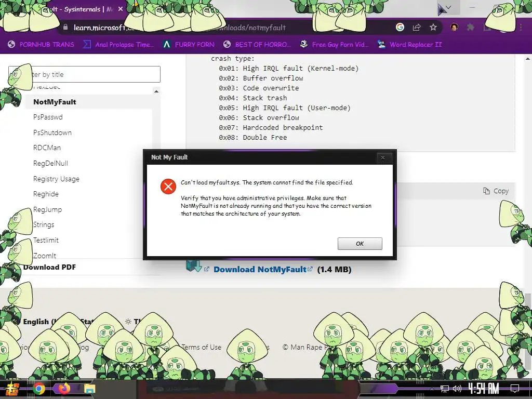Click the 'crash type:' line

[x=233, y=58]
